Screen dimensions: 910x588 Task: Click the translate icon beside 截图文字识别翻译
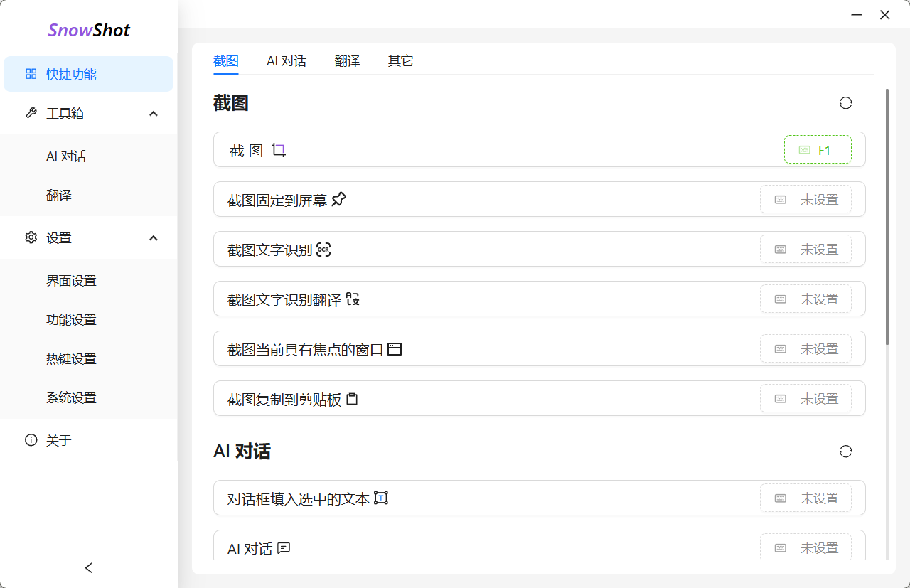(x=353, y=299)
